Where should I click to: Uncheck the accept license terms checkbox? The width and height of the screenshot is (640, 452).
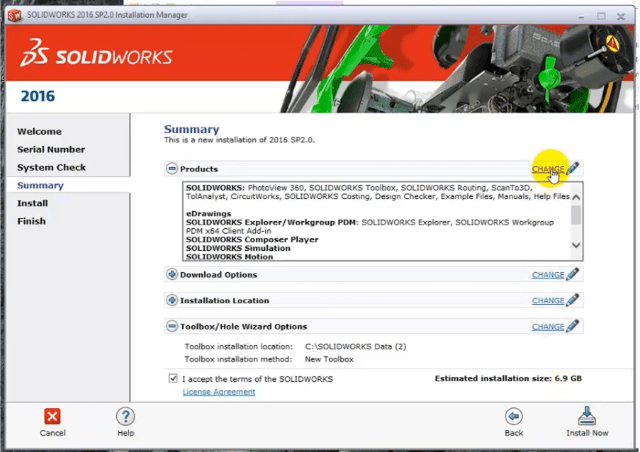pyautogui.click(x=173, y=378)
